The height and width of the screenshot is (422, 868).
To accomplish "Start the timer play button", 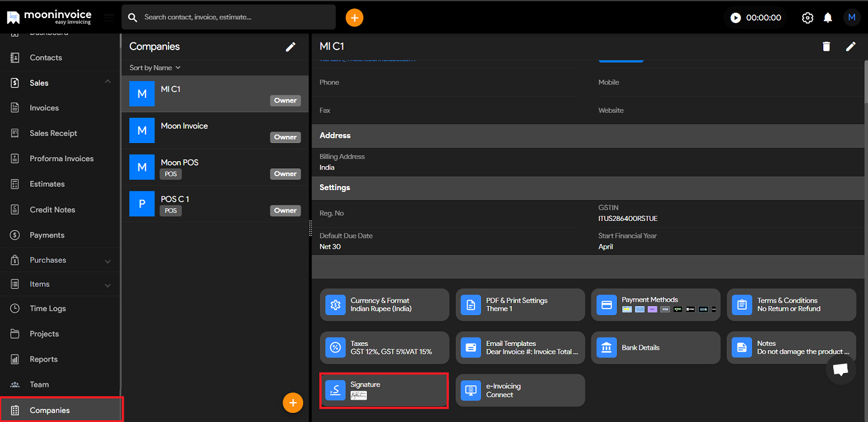I will [735, 18].
